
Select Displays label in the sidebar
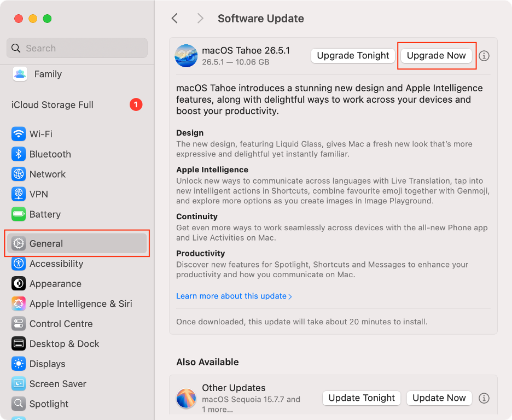coord(48,364)
